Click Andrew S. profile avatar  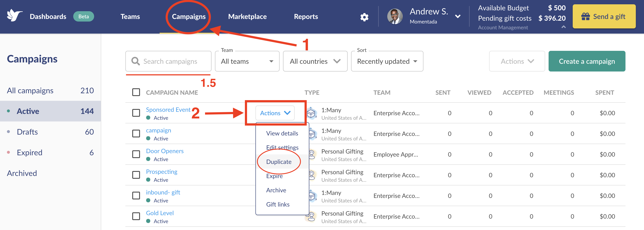click(x=395, y=17)
